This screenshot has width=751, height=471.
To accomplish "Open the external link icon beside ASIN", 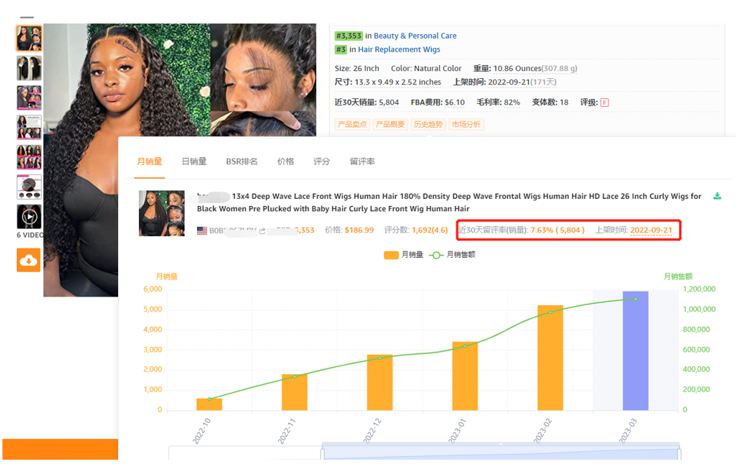I will 262,230.
